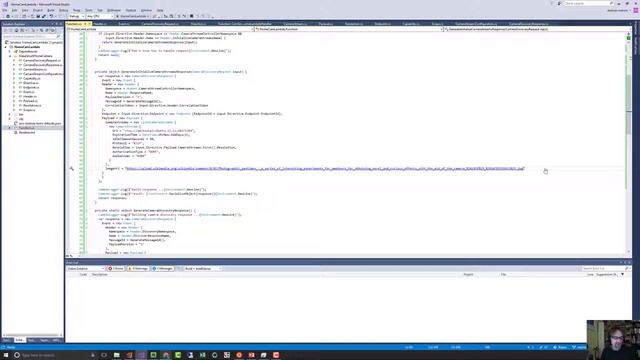Click the screwdriver quick actions icon in margin
The width and height of the screenshot is (640, 360).
coord(71,168)
